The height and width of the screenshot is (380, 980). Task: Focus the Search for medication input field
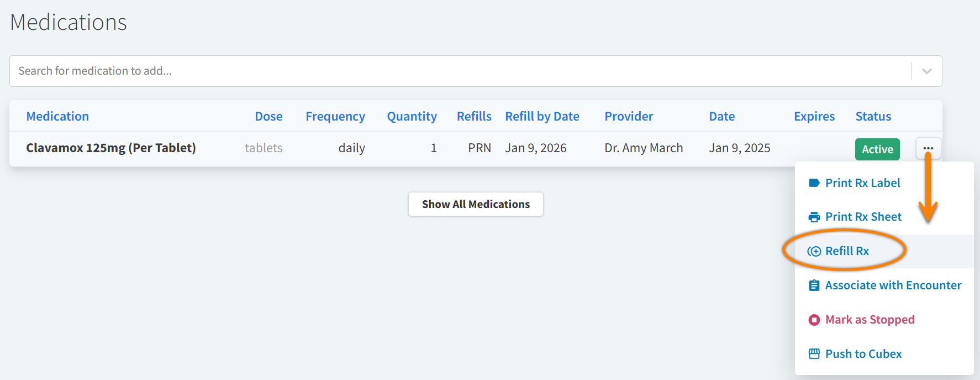point(459,71)
